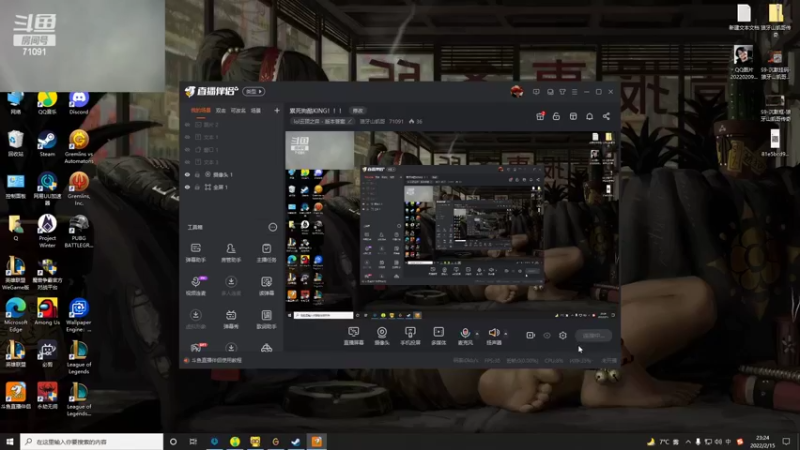Open 弹幕秀 danmaku show tool
Screen dimensions: 800x450
[231, 319]
